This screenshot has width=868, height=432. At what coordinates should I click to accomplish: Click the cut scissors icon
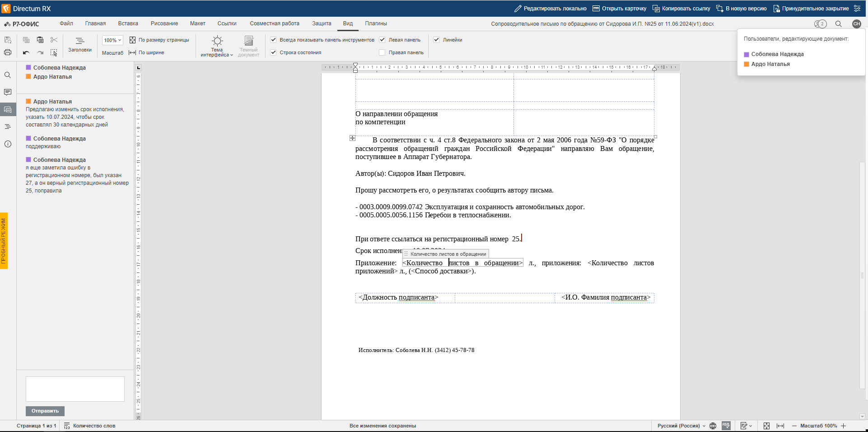coord(54,40)
